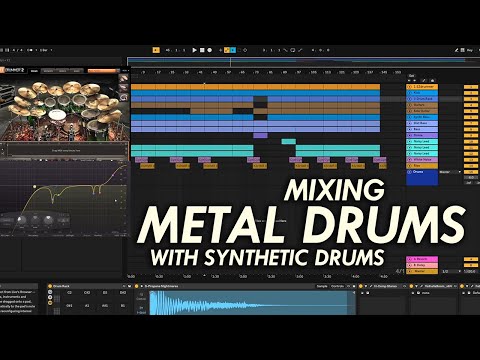Select the blue tool icon next to the orange tool

(x=233, y=50)
